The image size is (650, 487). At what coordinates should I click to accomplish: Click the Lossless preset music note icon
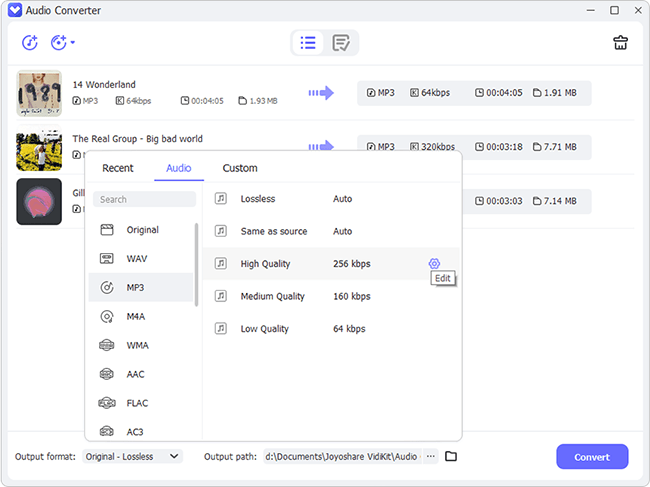[221, 199]
